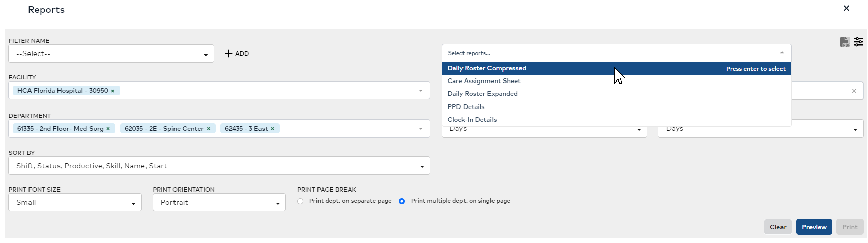Select Print dept. on separate page

[300, 201]
